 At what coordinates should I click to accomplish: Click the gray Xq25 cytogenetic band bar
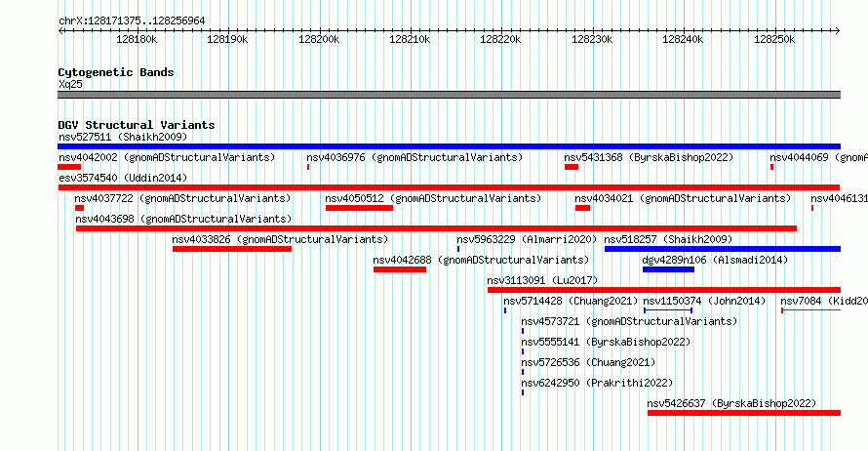point(449,95)
